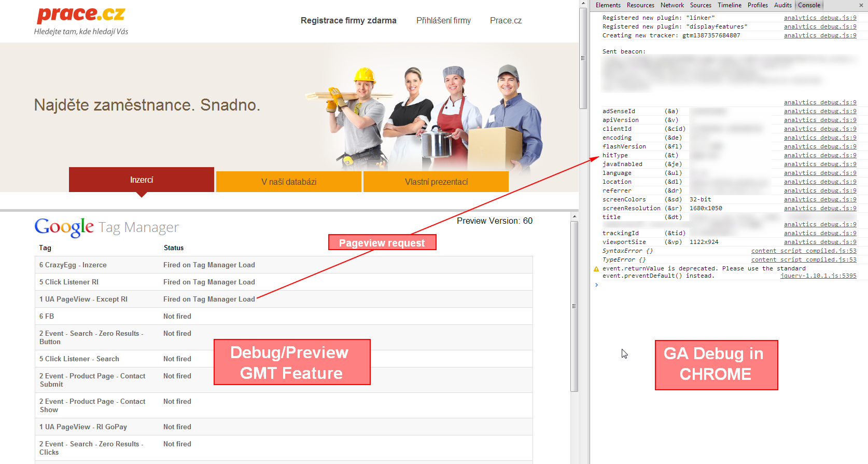The width and height of the screenshot is (868, 464).
Task: Click the event.returnValue deprecated warning message
Action: pyautogui.click(x=704, y=272)
